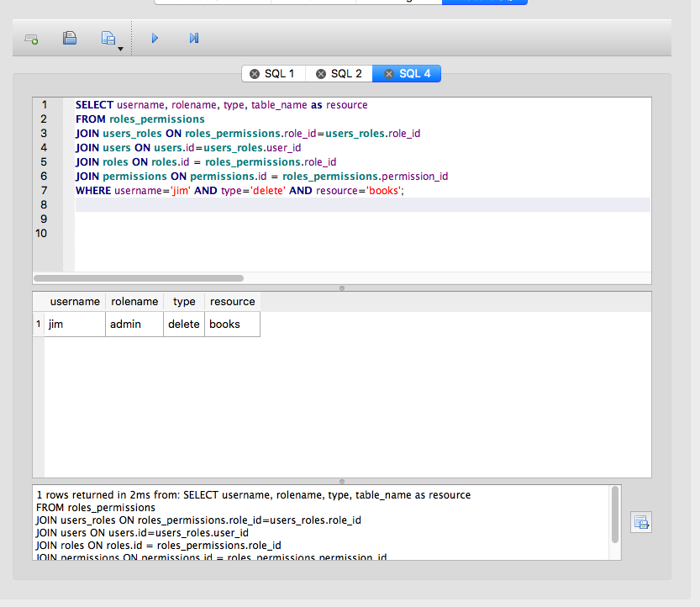
Task: Click the SELECT keyword on line 1
Action: pos(94,105)
